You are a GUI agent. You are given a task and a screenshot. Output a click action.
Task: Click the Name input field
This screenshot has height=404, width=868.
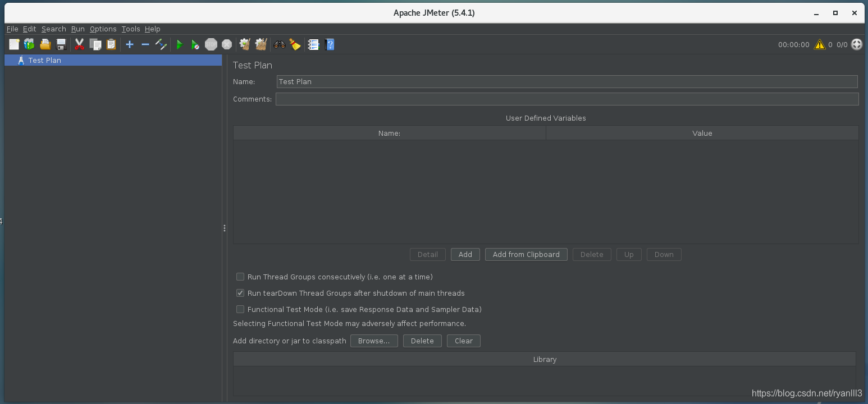[567, 81]
